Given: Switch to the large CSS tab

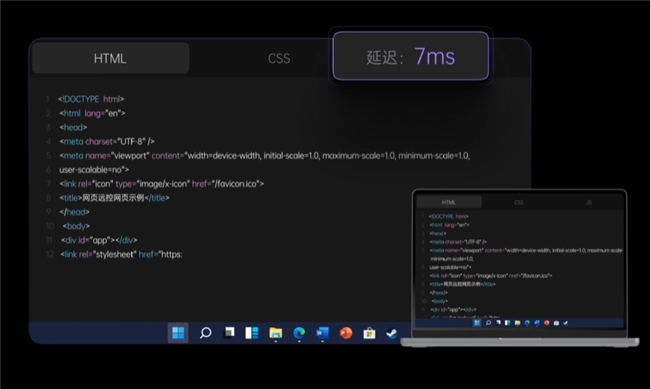Looking at the screenshot, I should coord(279,58).
